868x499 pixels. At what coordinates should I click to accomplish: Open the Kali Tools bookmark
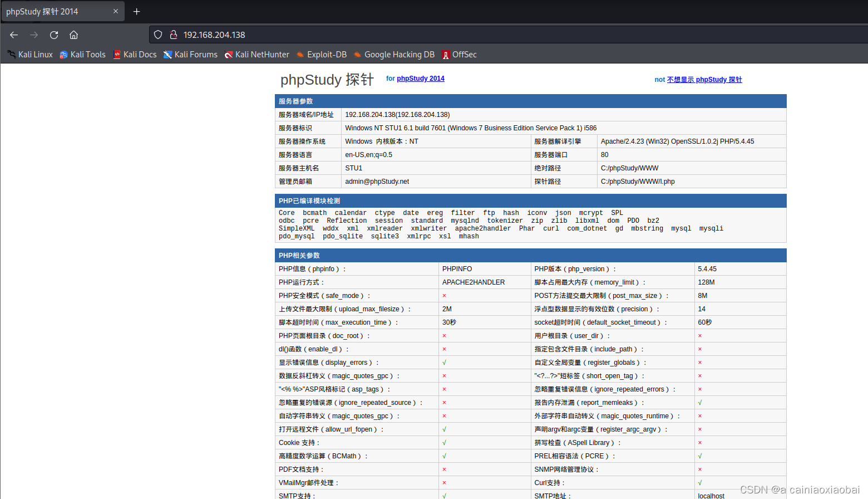pos(82,55)
